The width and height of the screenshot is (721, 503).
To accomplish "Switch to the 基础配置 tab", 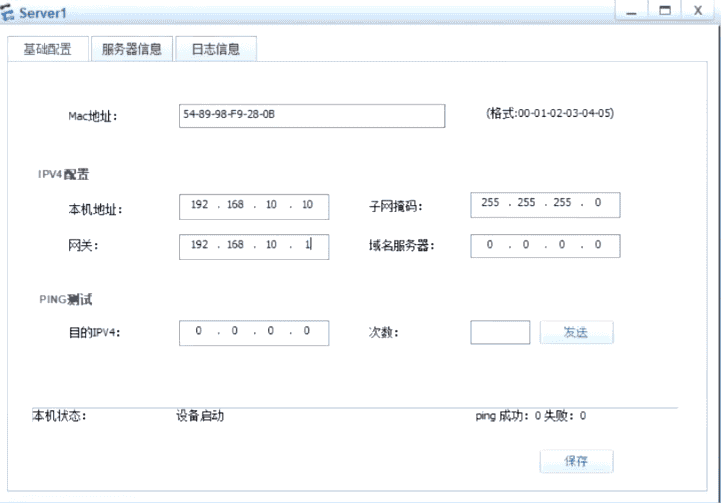I will click(x=48, y=49).
